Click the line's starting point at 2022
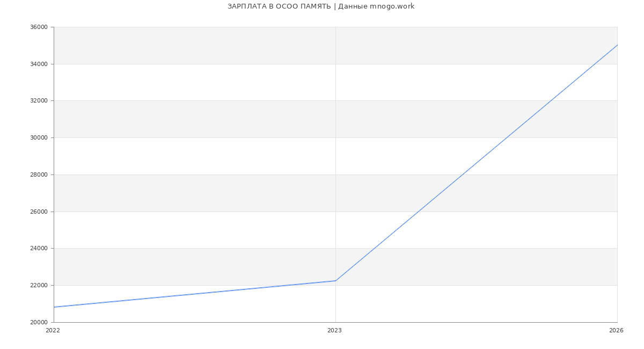This screenshot has height=349, width=644. pos(54,307)
